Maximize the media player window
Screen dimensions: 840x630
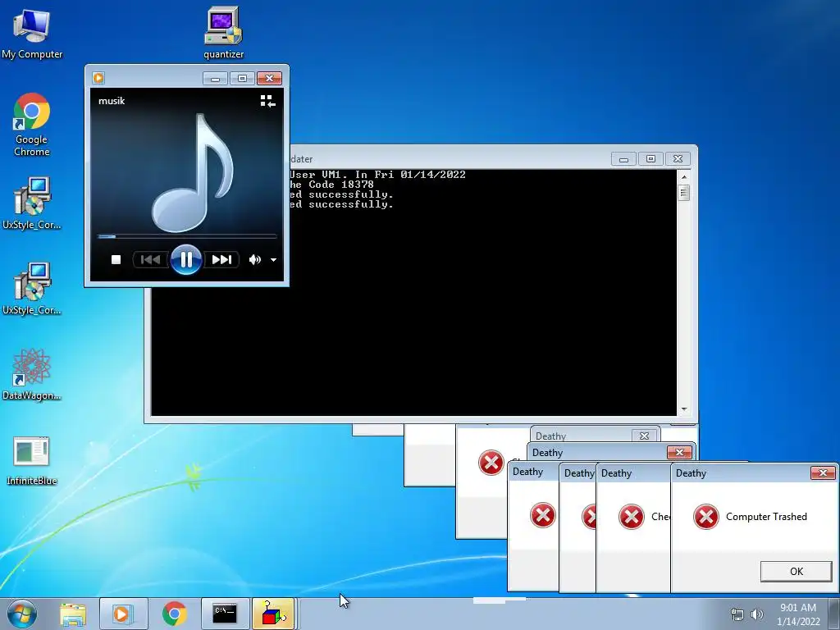coord(242,78)
